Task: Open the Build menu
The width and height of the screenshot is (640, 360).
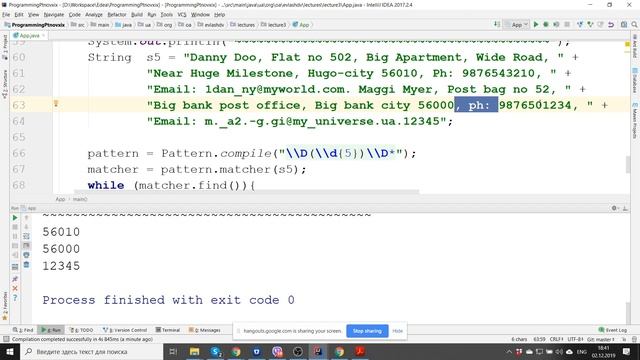Action: (137, 15)
